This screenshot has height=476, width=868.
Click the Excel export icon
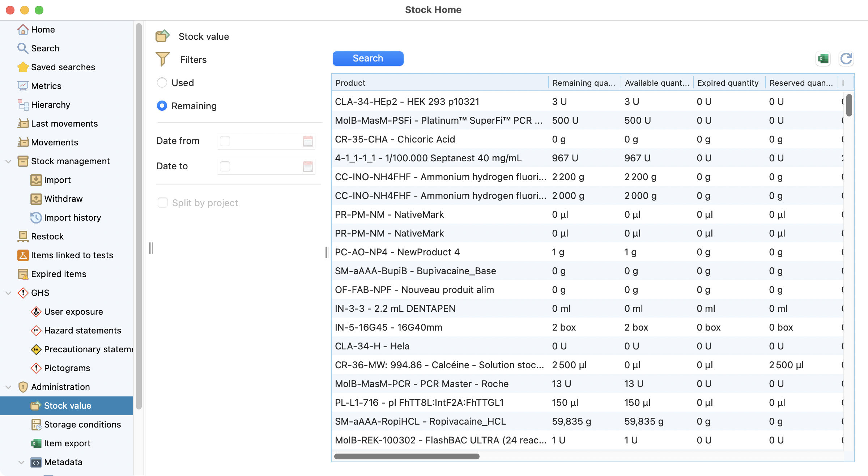point(823,59)
